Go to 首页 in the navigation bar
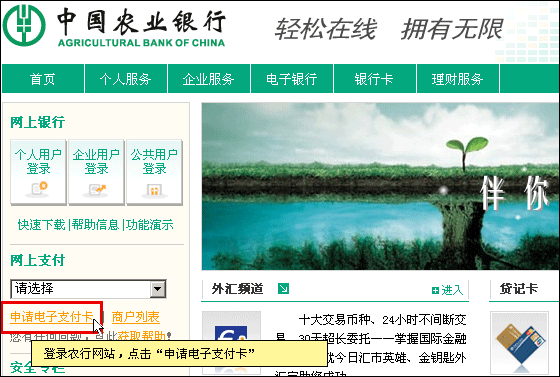This screenshot has height=377, width=560. [43, 79]
